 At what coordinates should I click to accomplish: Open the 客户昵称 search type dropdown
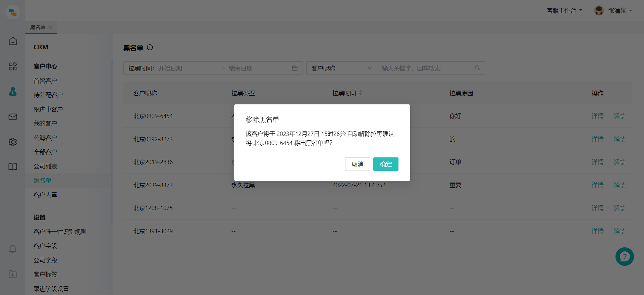point(341,68)
